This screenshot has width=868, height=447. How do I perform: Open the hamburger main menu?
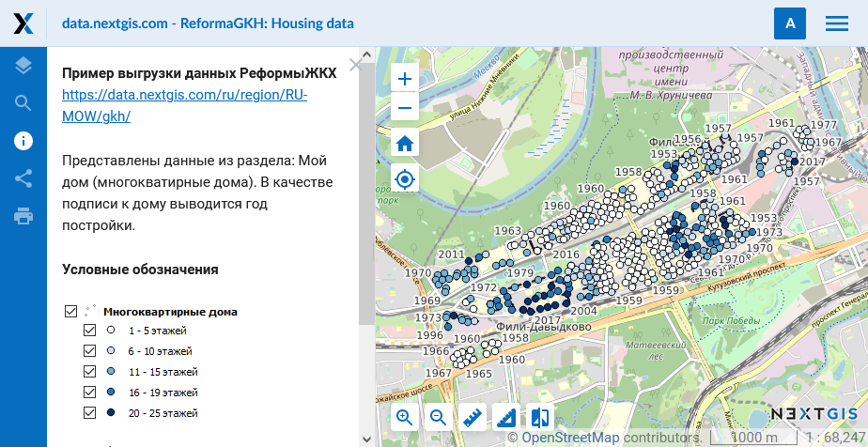(836, 23)
